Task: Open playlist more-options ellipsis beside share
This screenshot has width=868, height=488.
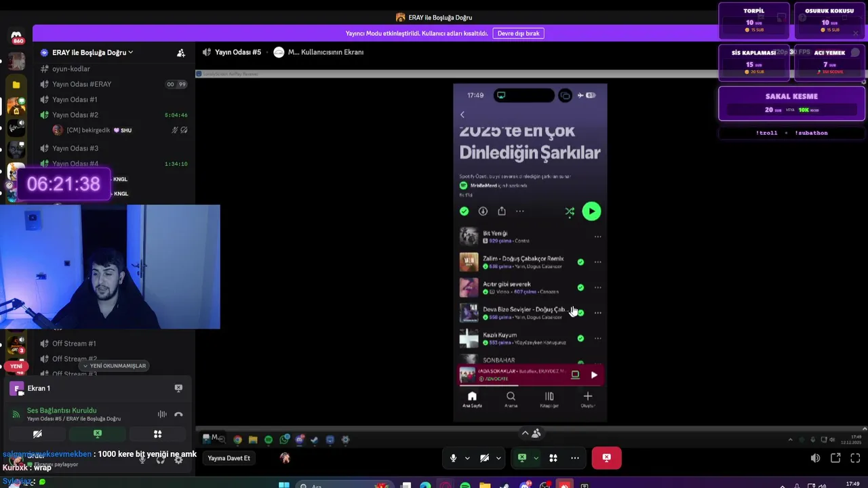Action: (520, 211)
